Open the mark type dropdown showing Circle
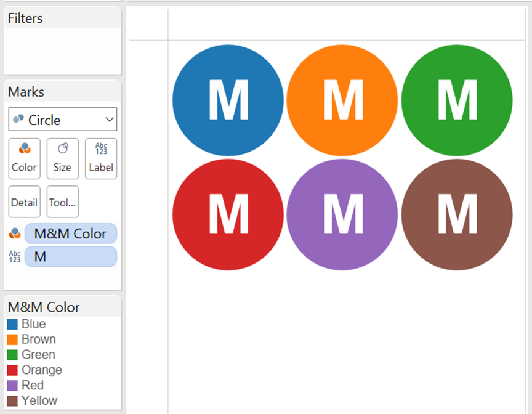Screen dimensions: 532x414 point(110,120)
